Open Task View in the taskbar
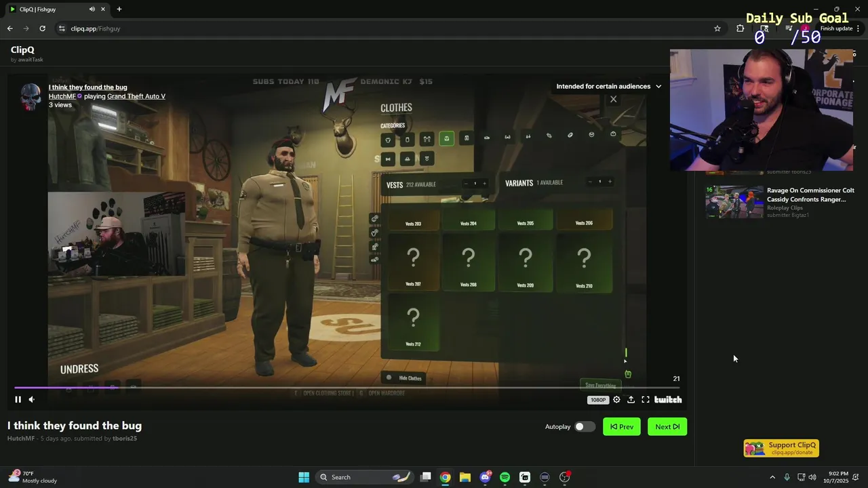The image size is (868, 488). (426, 477)
